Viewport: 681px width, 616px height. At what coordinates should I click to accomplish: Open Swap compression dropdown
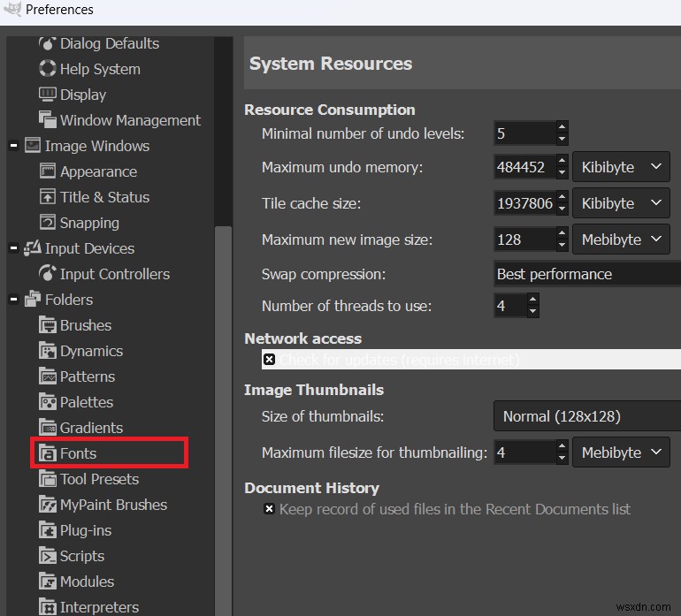[x=587, y=273]
